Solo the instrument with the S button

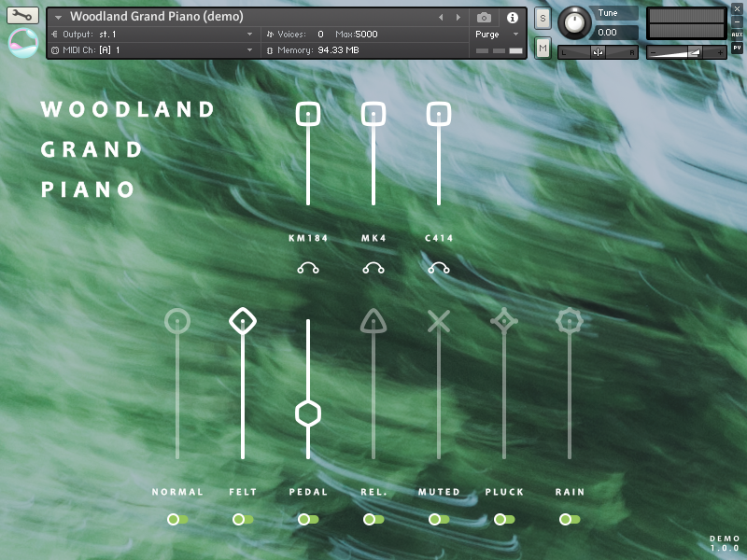pyautogui.click(x=543, y=19)
